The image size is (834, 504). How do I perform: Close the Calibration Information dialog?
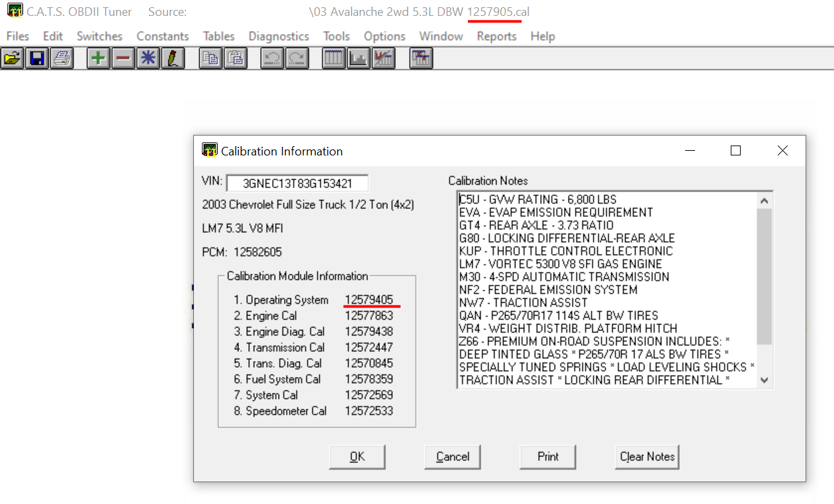tap(782, 151)
